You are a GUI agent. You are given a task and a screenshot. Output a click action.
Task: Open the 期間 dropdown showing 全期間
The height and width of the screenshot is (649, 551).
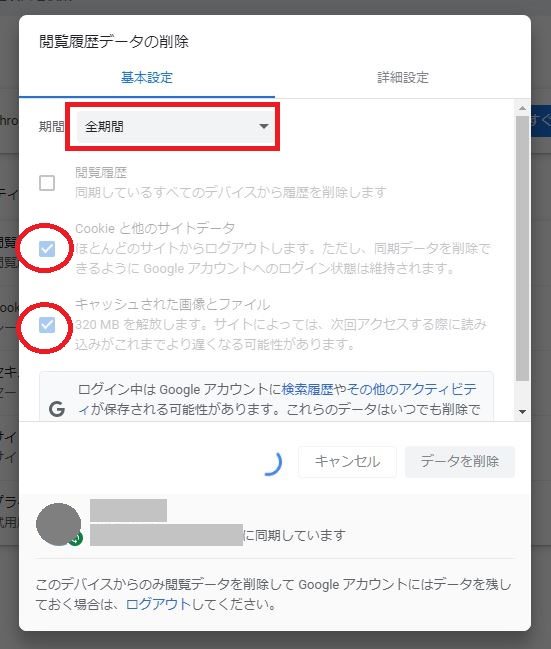[176, 127]
